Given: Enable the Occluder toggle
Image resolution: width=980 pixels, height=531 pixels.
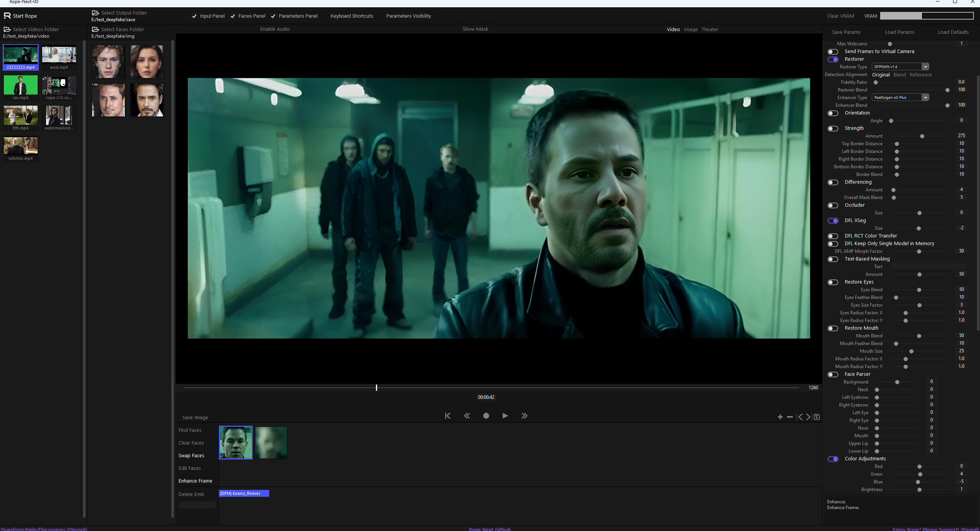Looking at the screenshot, I should coord(833,205).
